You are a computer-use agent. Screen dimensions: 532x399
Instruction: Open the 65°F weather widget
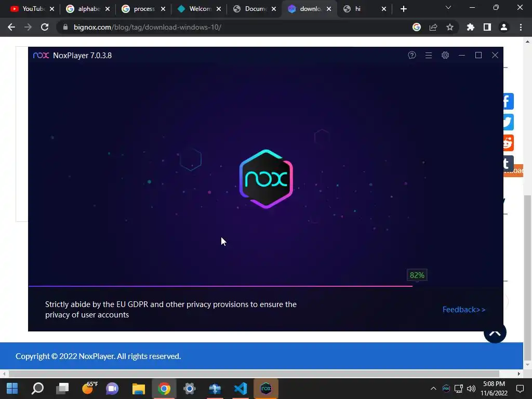[89, 388]
